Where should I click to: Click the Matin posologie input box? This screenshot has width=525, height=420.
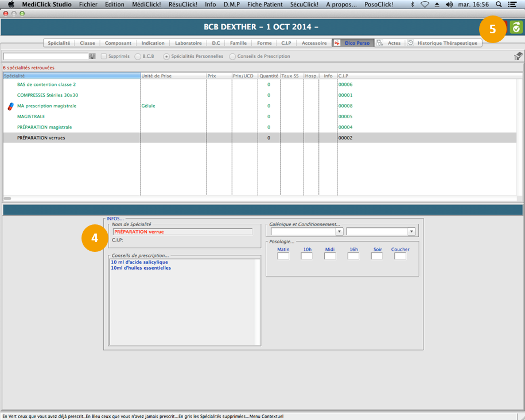tap(283, 256)
